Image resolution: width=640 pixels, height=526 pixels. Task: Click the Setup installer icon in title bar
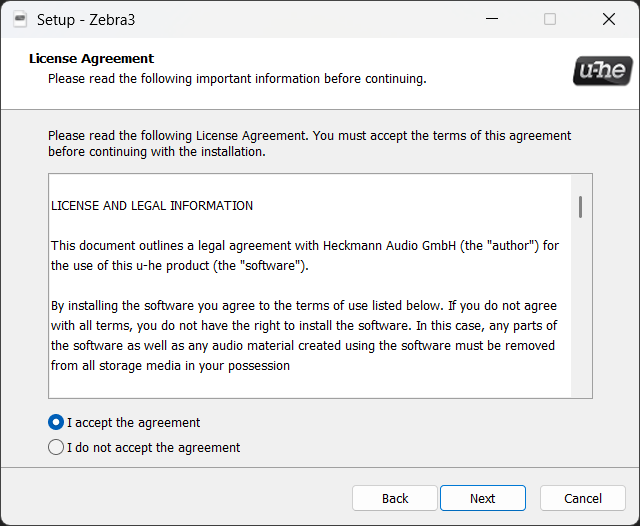click(x=20, y=19)
